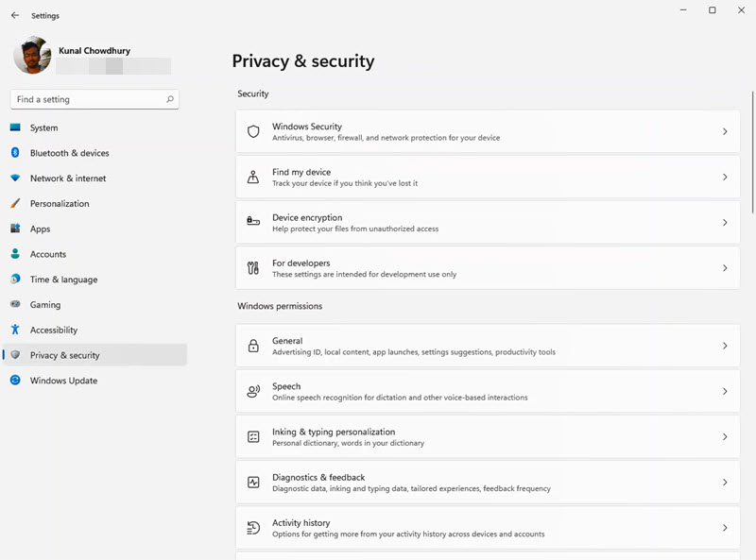Viewport: 756px width, 560px height.
Task: Go to Accounts settings
Action: click(x=95, y=254)
